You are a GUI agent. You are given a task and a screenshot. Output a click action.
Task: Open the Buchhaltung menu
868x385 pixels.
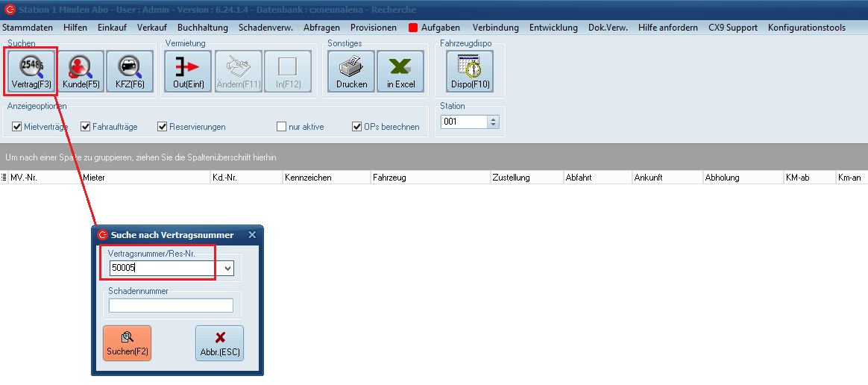pyautogui.click(x=203, y=28)
